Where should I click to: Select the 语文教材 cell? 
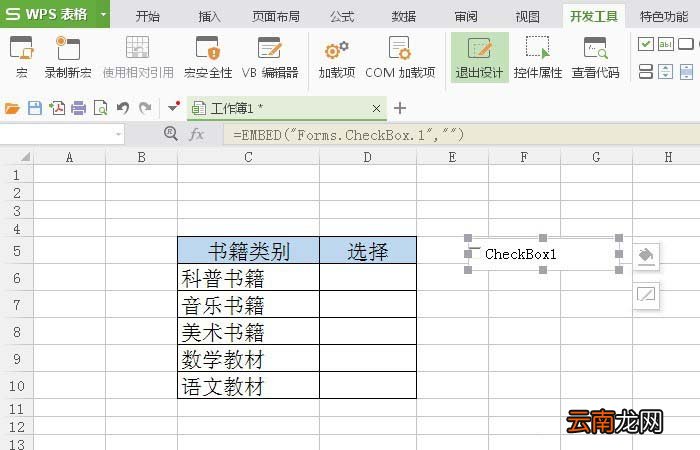pyautogui.click(x=249, y=385)
